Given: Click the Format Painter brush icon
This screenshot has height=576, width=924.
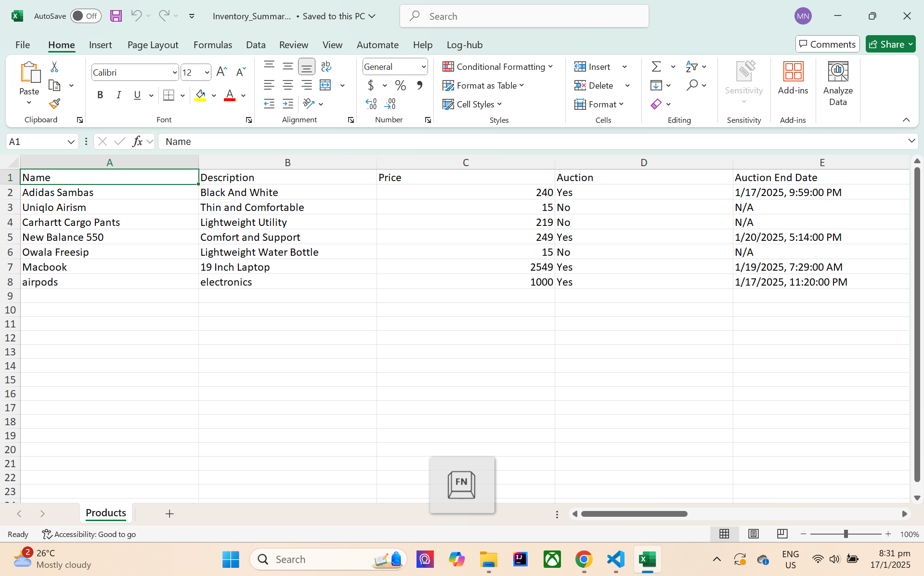Looking at the screenshot, I should 54,104.
